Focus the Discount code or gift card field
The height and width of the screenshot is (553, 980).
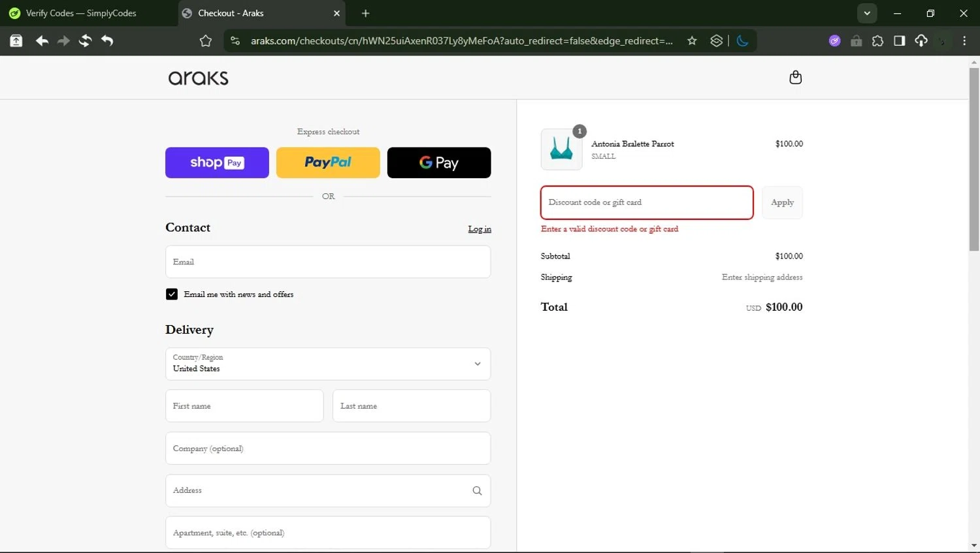pyautogui.click(x=647, y=202)
